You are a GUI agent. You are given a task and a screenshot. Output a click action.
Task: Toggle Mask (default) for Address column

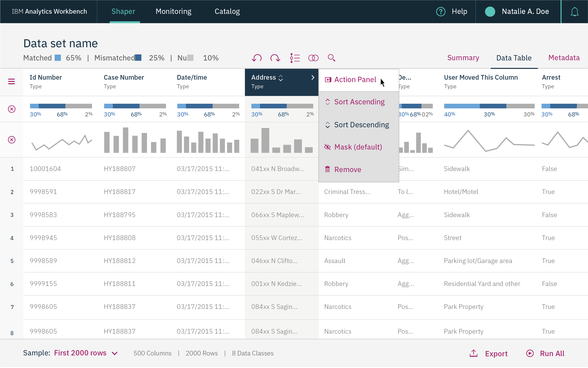tap(358, 147)
